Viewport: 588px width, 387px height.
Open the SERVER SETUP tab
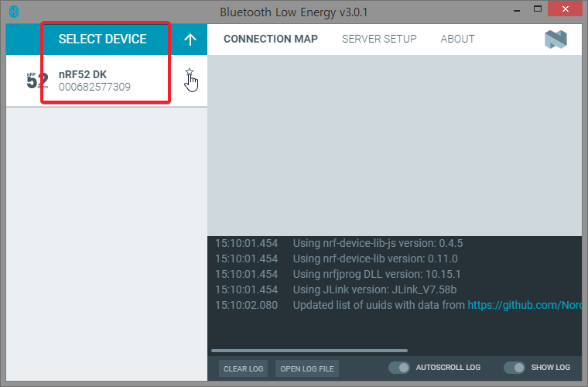click(x=379, y=39)
